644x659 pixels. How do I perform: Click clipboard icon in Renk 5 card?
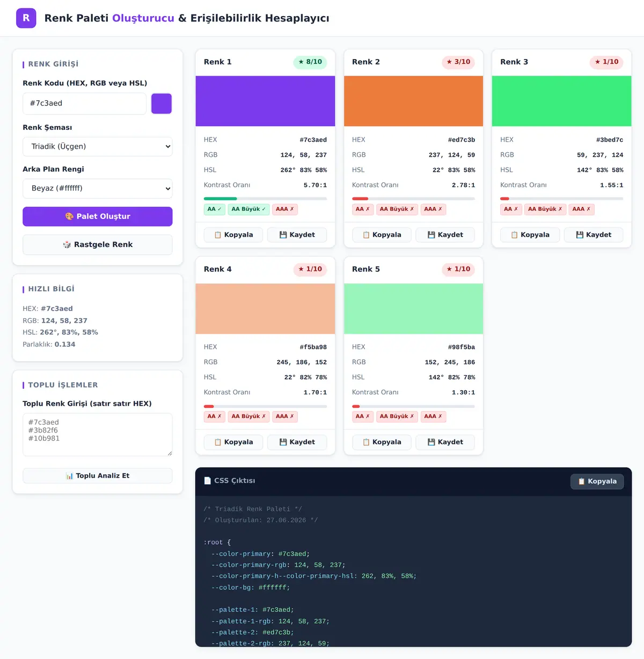click(x=366, y=442)
